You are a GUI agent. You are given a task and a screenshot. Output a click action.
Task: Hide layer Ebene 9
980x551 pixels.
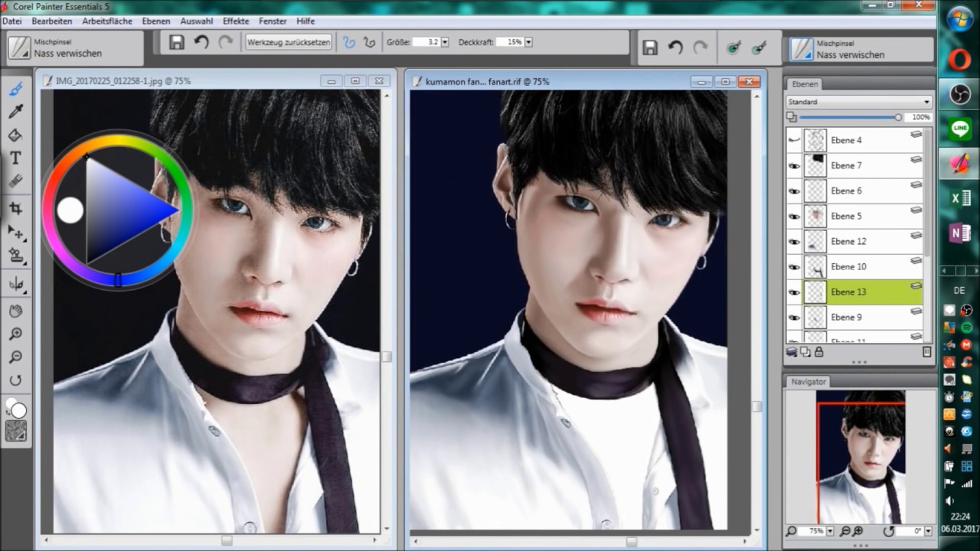(x=794, y=317)
